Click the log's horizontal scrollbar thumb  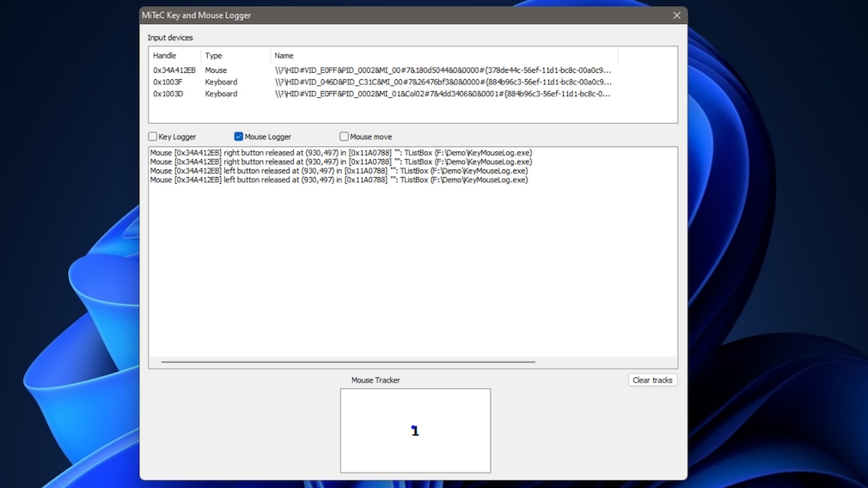pos(347,363)
